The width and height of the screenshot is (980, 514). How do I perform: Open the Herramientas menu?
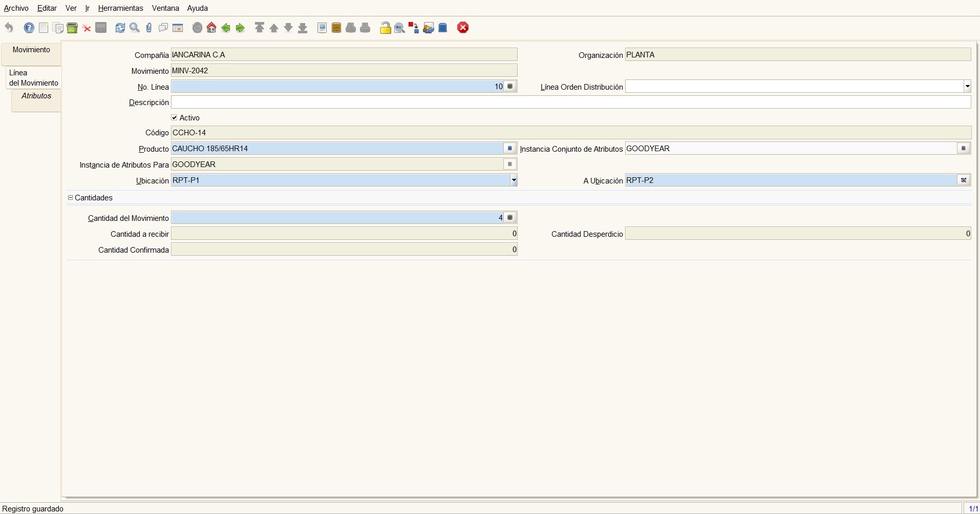tap(120, 8)
